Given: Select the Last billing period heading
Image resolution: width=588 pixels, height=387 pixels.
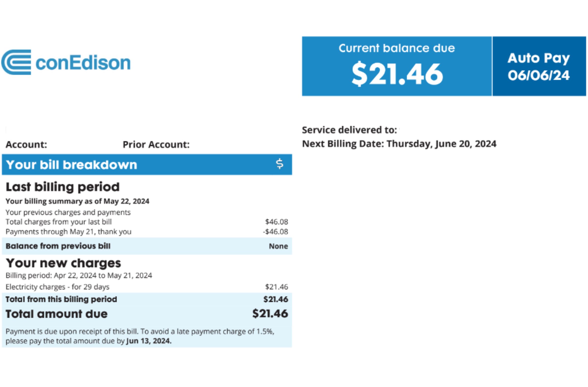Looking at the screenshot, I should pos(63,187).
